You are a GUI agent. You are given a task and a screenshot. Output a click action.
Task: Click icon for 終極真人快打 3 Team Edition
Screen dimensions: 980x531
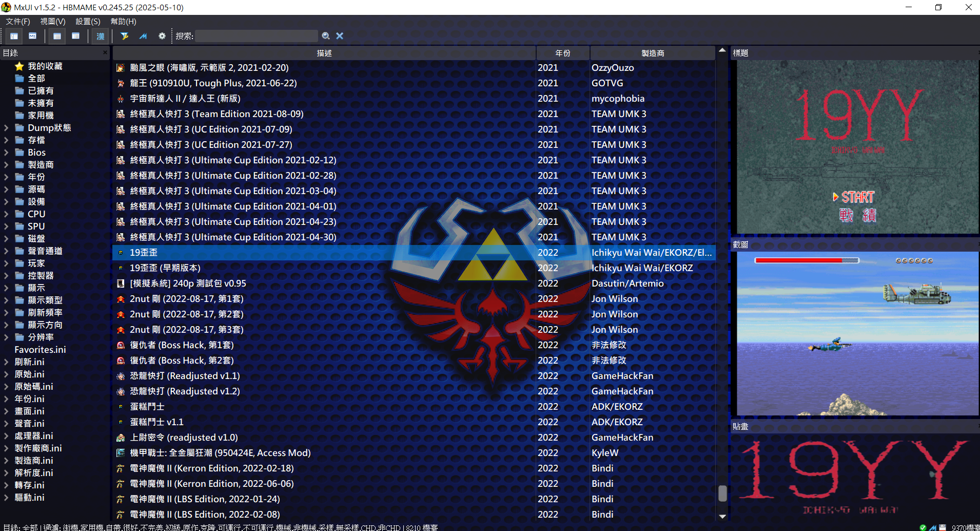pyautogui.click(x=121, y=114)
